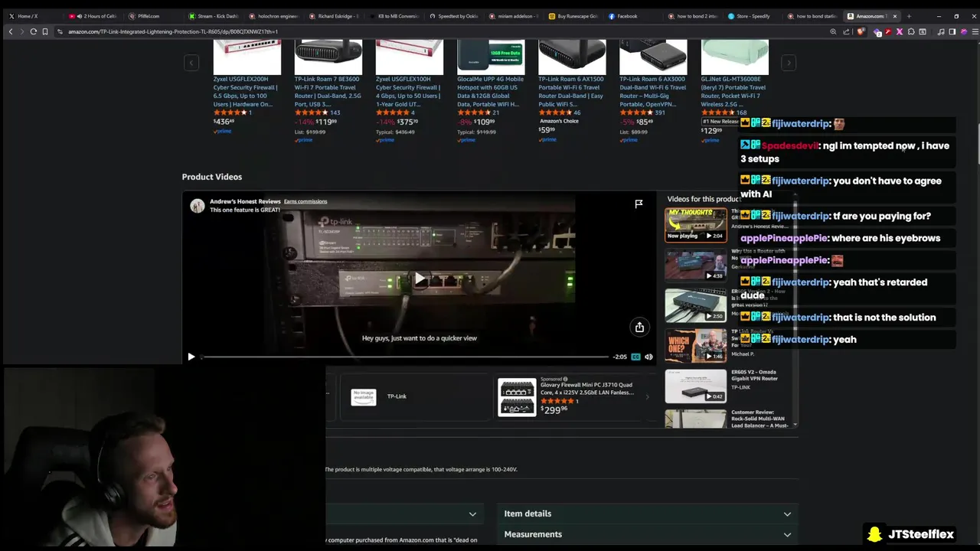Expand the left column collapsed section chevron
Viewport: 980px width, 551px height.
(x=472, y=514)
